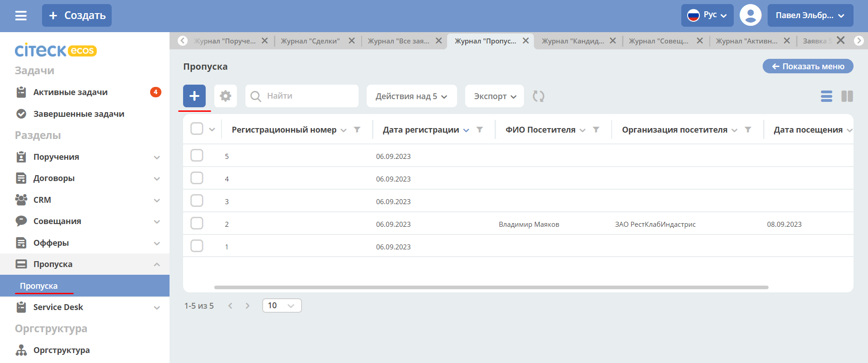Click the blue add pass button
868x363 pixels.
[x=194, y=96]
